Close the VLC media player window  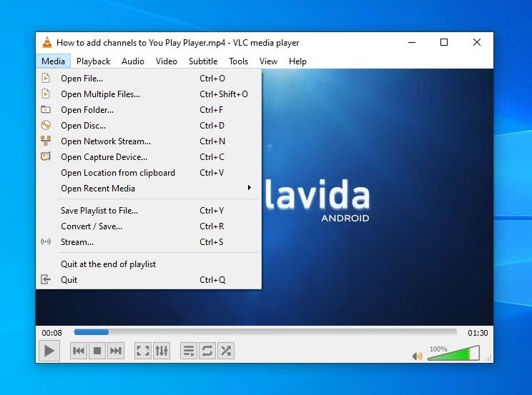[x=477, y=42]
